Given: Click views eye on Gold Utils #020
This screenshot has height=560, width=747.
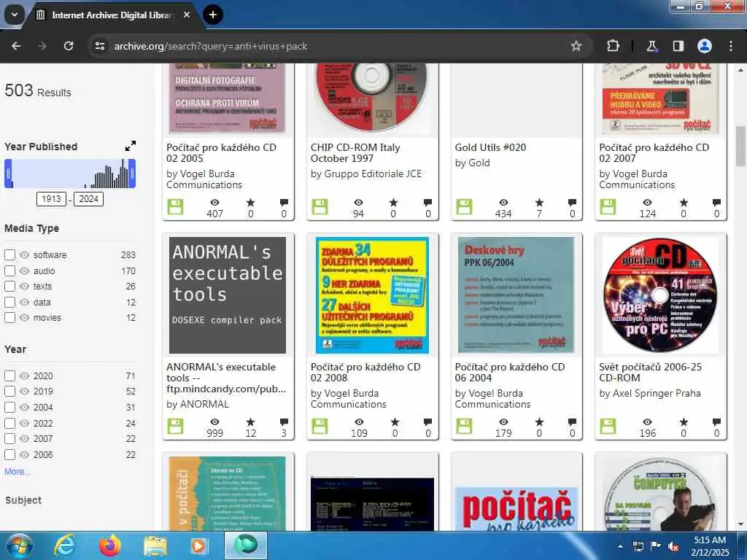Looking at the screenshot, I should coord(503,203).
